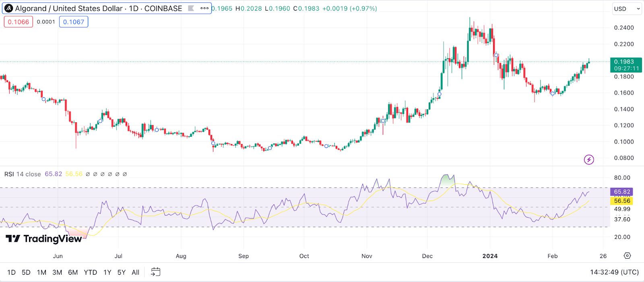644x282 pixels.
Task: Click the Nov label on the time axis
Action: [x=367, y=256]
